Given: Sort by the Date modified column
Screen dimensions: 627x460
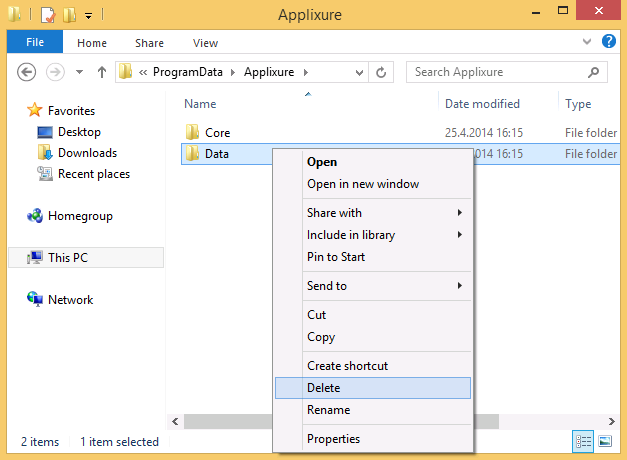Looking at the screenshot, I should tap(482, 104).
